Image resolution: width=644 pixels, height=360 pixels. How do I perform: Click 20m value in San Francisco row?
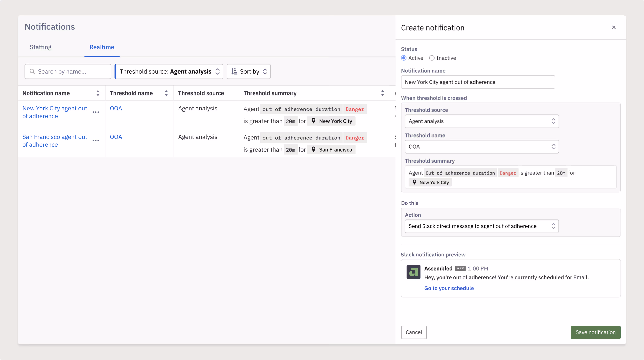point(291,150)
